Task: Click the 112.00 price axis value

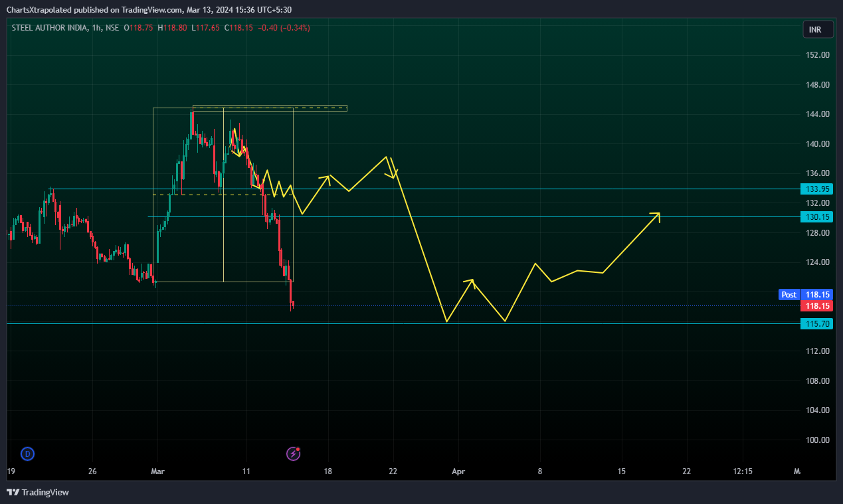Action: click(x=816, y=351)
